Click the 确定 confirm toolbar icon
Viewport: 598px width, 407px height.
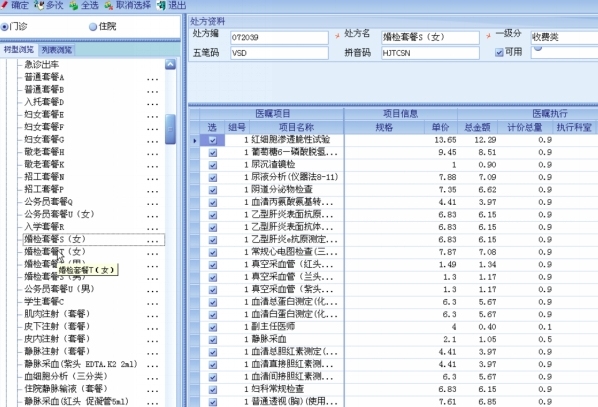click(x=5, y=5)
